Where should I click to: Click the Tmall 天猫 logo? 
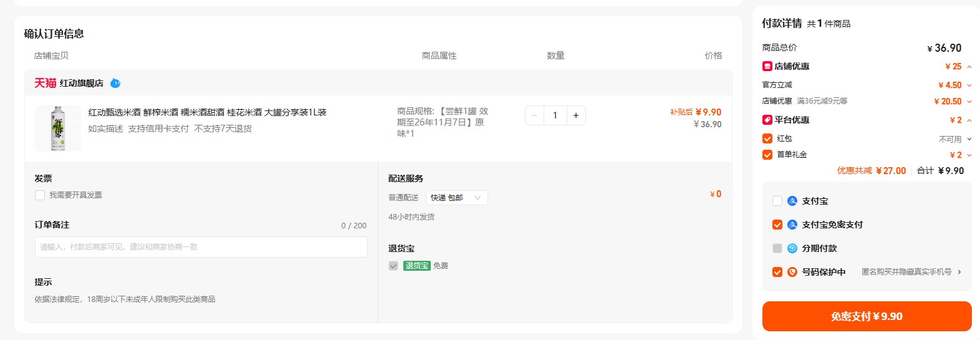[45, 83]
